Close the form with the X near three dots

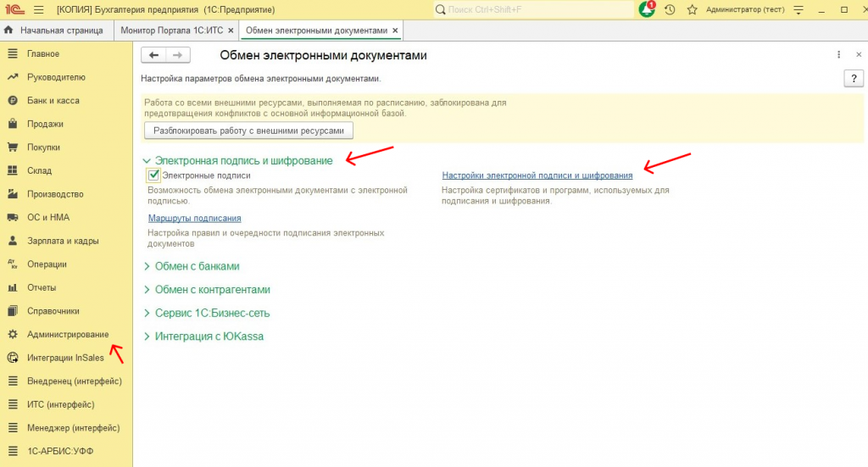coord(859,54)
